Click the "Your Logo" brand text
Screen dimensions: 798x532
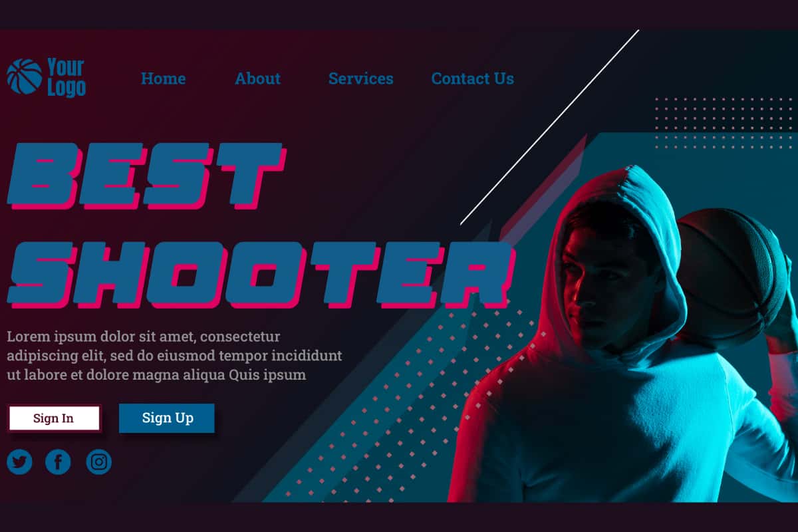pyautogui.click(x=66, y=77)
